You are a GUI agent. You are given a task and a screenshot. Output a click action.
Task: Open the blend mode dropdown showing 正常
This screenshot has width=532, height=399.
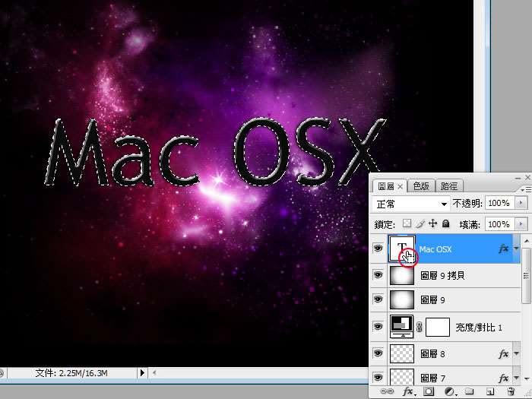(412, 204)
